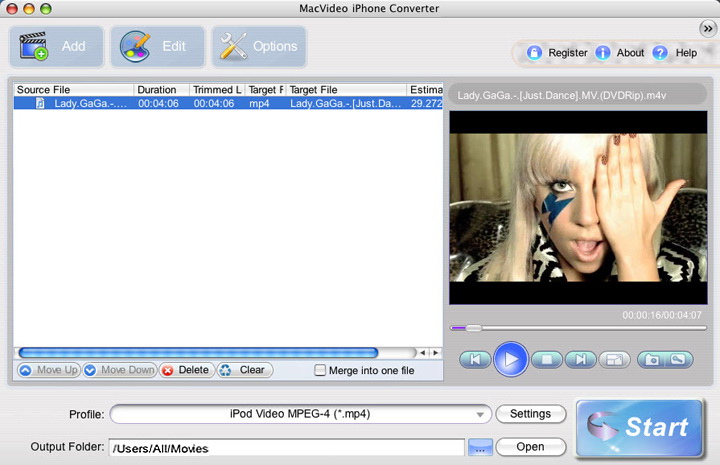The image size is (720, 465).
Task: Click the horizontal scrollbar in the file list
Action: [x=198, y=353]
